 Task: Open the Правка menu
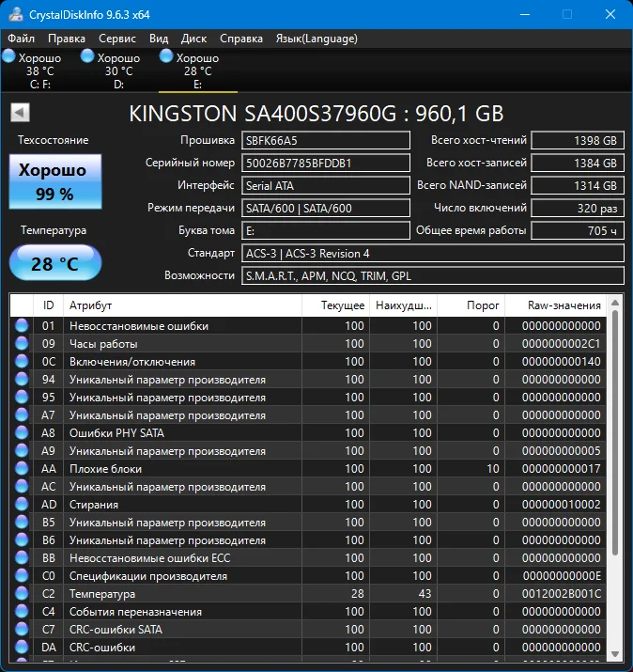pyautogui.click(x=67, y=39)
